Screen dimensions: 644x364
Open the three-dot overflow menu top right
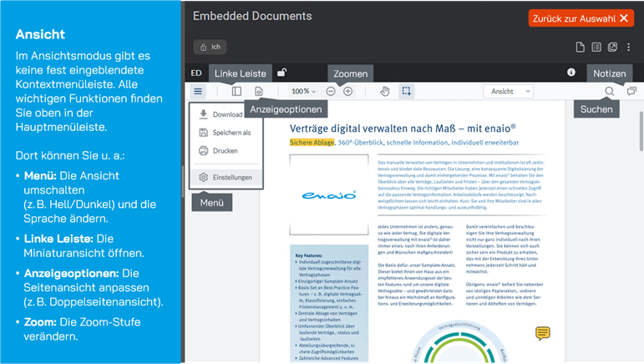[x=630, y=47]
